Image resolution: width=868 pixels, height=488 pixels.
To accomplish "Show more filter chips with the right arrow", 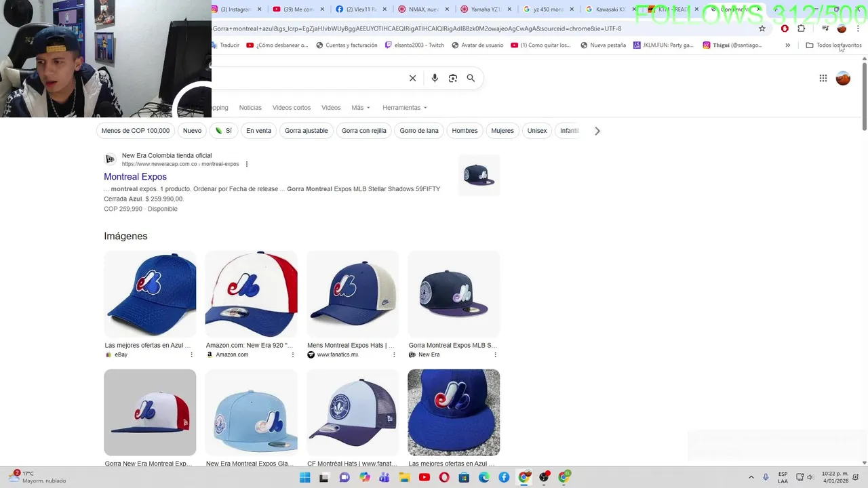I will pyautogui.click(x=597, y=131).
